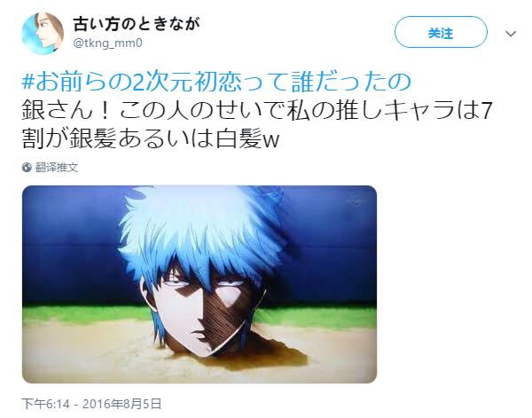Screen dimensions: 532x418
Task: Click the tweet body text starting 銀さん
Action: click(x=256, y=125)
